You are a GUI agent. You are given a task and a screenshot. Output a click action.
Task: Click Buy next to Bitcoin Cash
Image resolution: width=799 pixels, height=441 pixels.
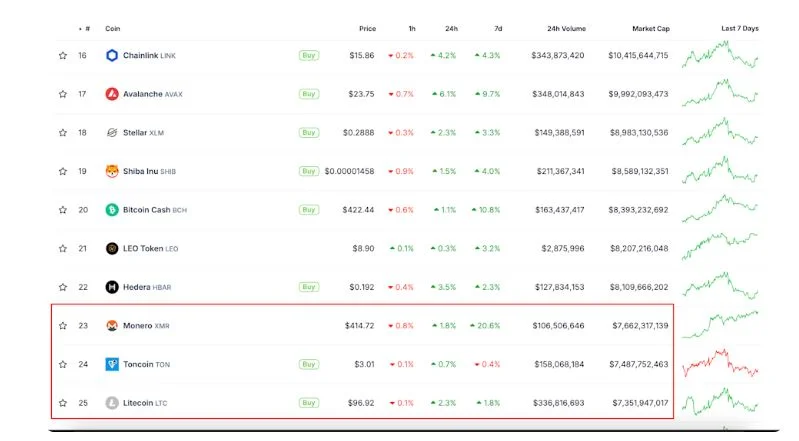click(309, 210)
